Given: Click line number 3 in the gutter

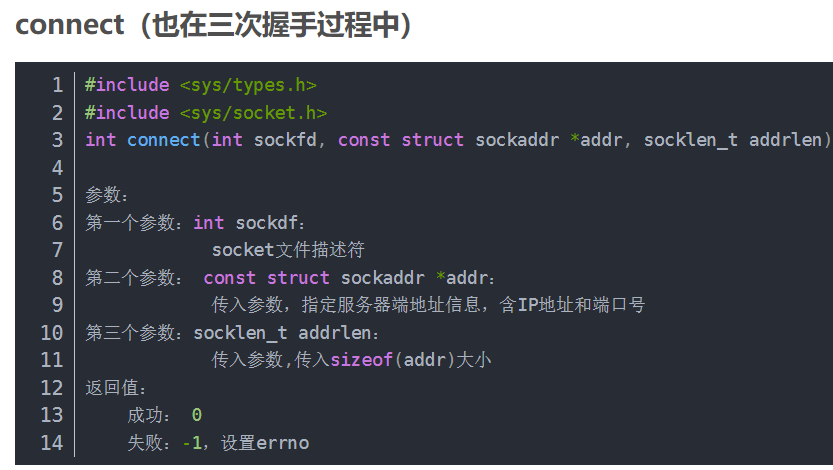Looking at the screenshot, I should point(57,140).
